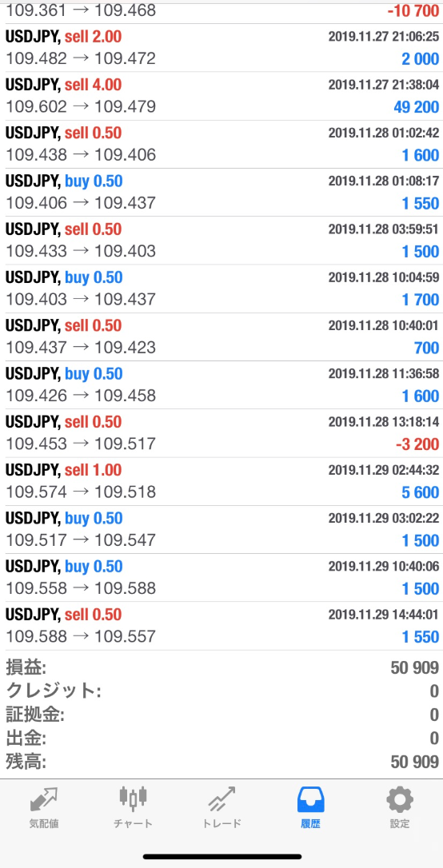Tap the trade with 700 profit
Image resolution: width=443 pixels, height=868 pixels.
(x=221, y=336)
